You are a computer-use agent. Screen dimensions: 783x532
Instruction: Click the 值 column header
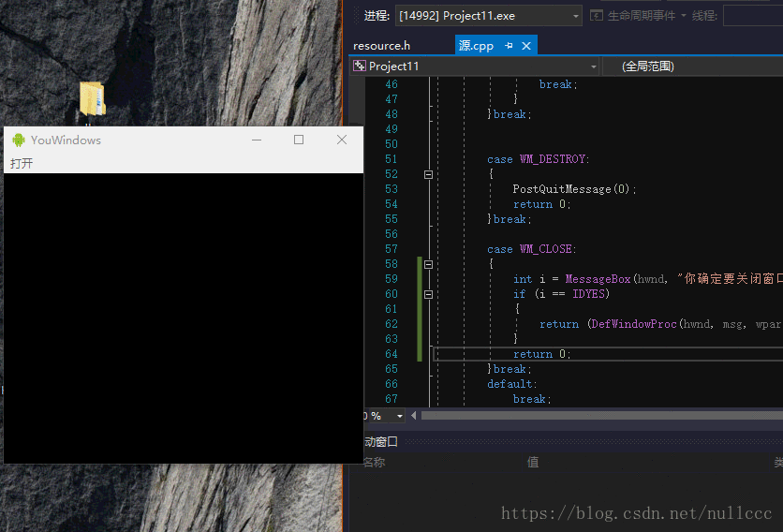[533, 462]
